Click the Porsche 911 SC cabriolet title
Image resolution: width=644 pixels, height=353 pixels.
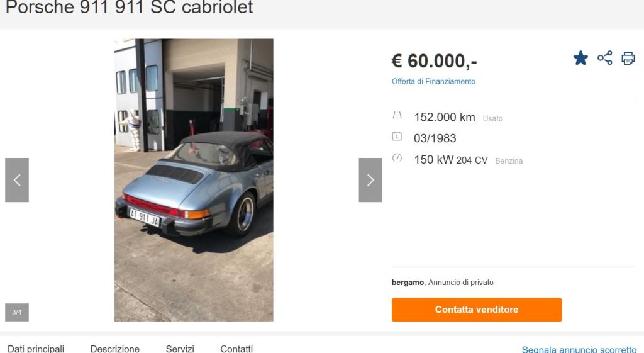coord(129,8)
